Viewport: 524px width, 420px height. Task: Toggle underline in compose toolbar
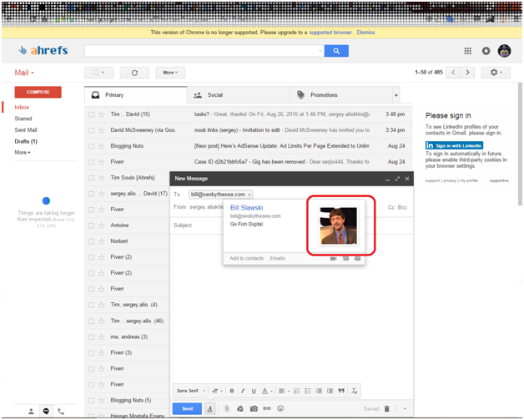click(254, 391)
